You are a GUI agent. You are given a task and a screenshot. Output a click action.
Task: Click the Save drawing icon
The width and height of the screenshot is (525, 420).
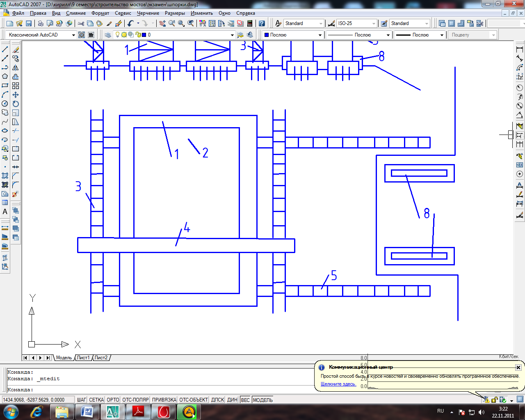coord(29,23)
